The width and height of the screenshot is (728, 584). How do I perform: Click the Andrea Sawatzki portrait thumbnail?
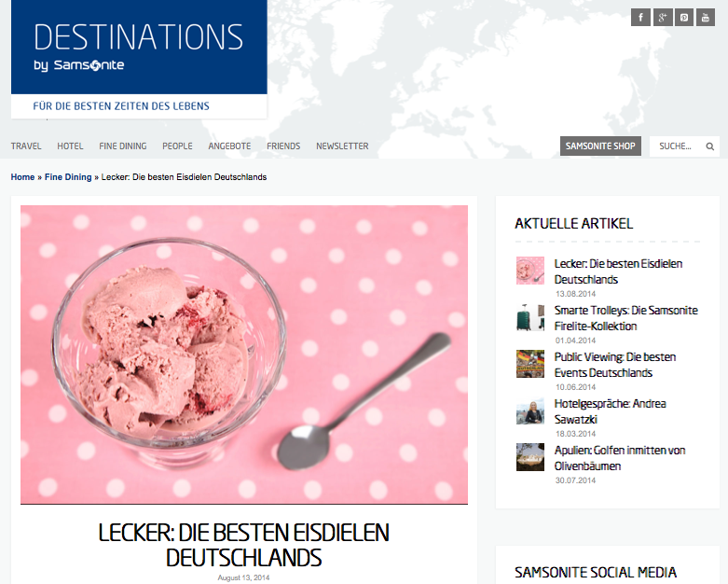tap(530, 410)
